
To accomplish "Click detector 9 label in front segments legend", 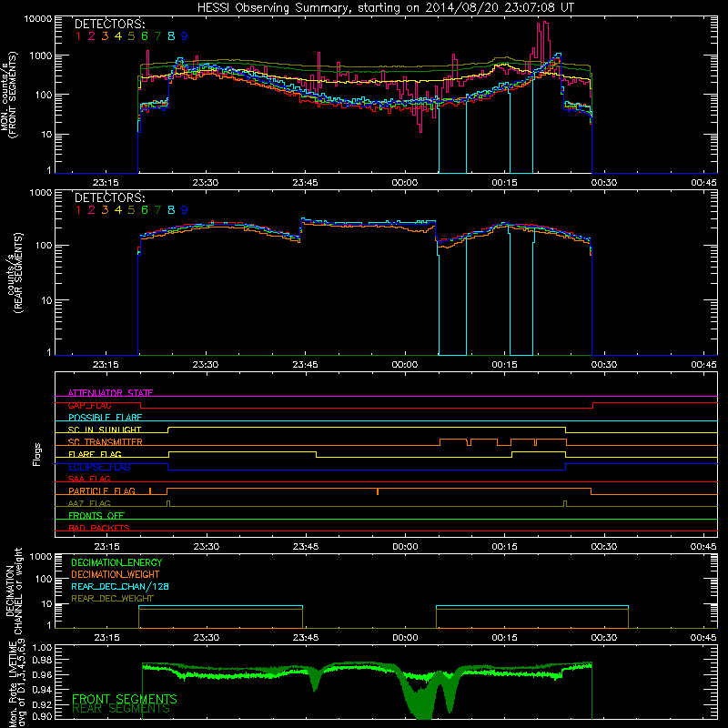I will click(x=185, y=36).
